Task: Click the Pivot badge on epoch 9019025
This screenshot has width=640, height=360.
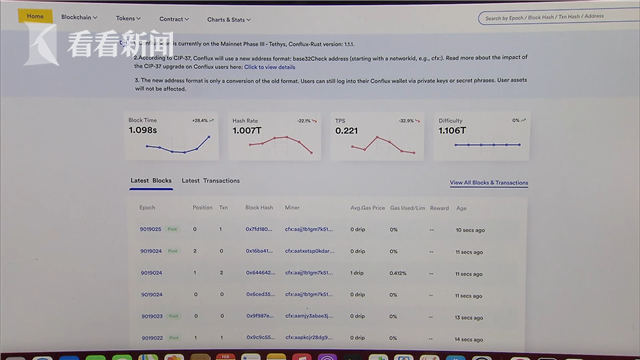Action: (172, 229)
